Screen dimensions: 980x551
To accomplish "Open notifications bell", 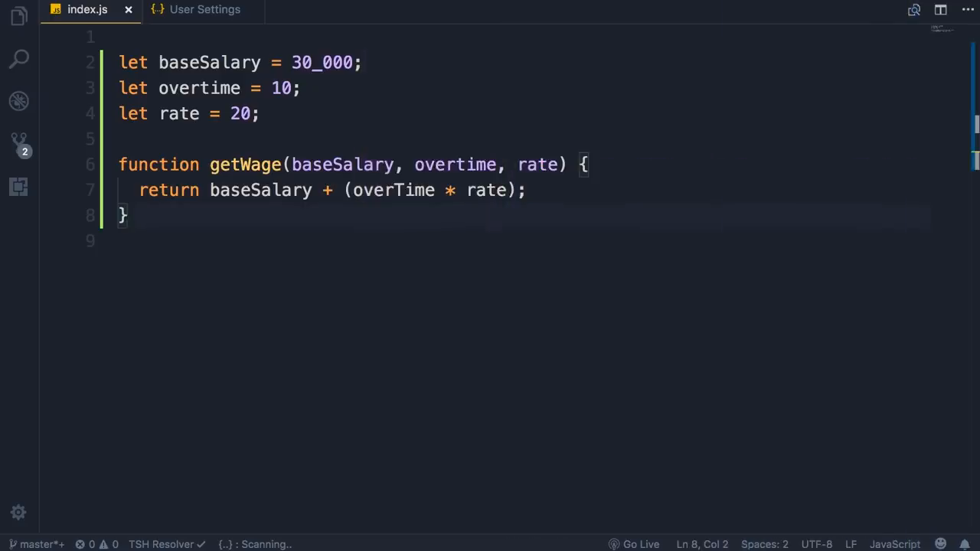I will click(965, 544).
